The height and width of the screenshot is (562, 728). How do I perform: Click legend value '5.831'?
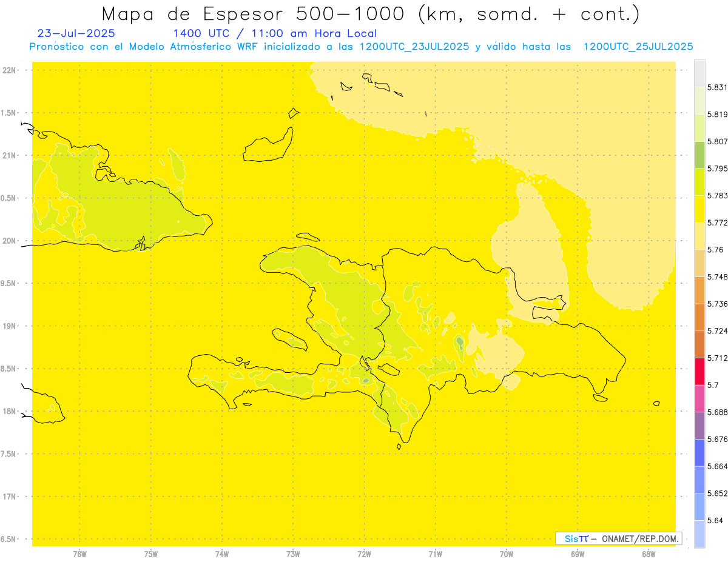(x=718, y=87)
